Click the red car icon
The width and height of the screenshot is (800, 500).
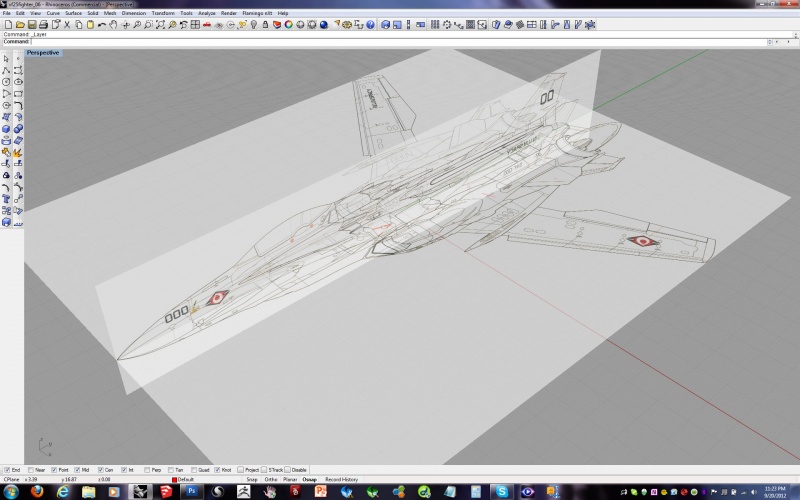[207, 24]
